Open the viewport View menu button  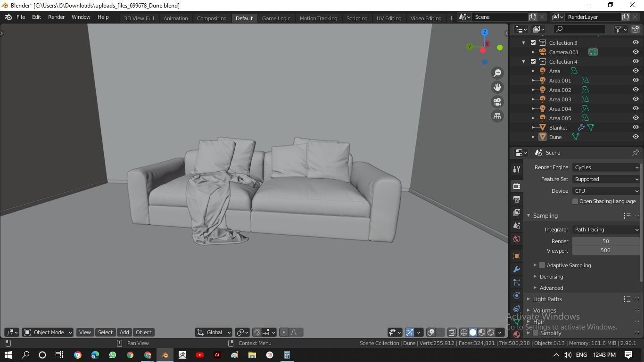coord(85,332)
